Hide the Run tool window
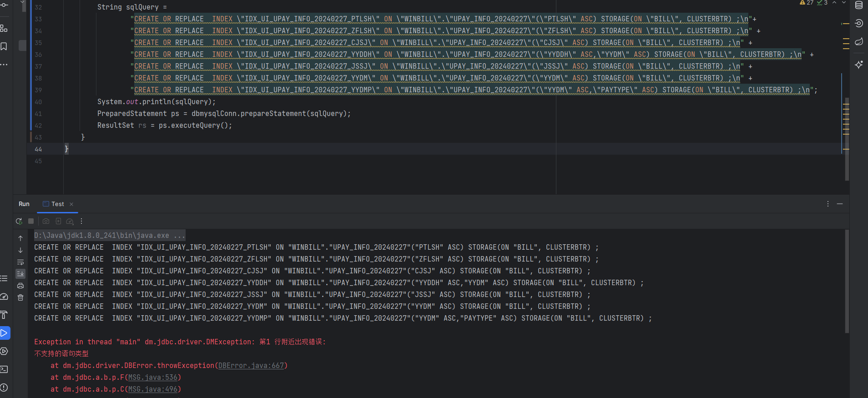This screenshot has height=398, width=868. click(840, 204)
